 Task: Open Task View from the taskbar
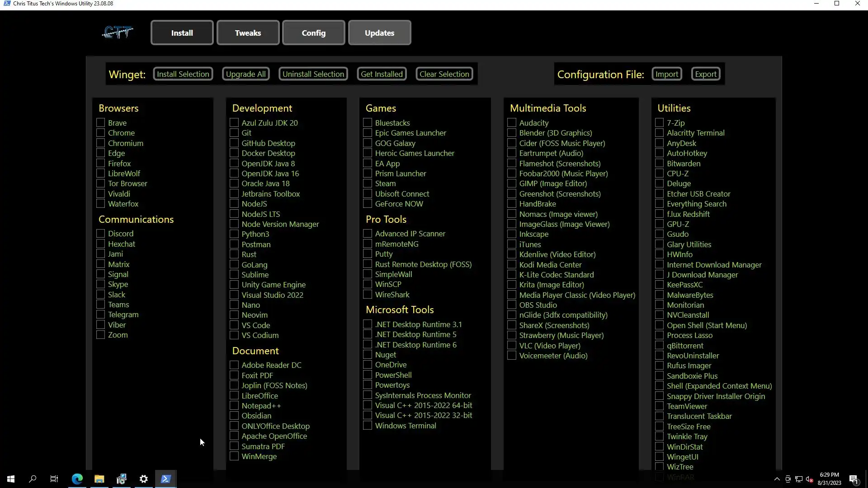coord(54,479)
